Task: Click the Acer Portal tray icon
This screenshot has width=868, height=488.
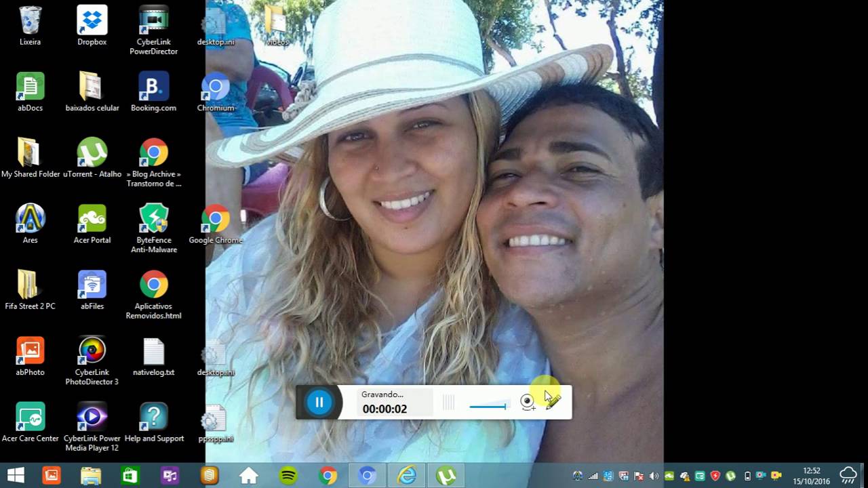Action: click(x=669, y=476)
